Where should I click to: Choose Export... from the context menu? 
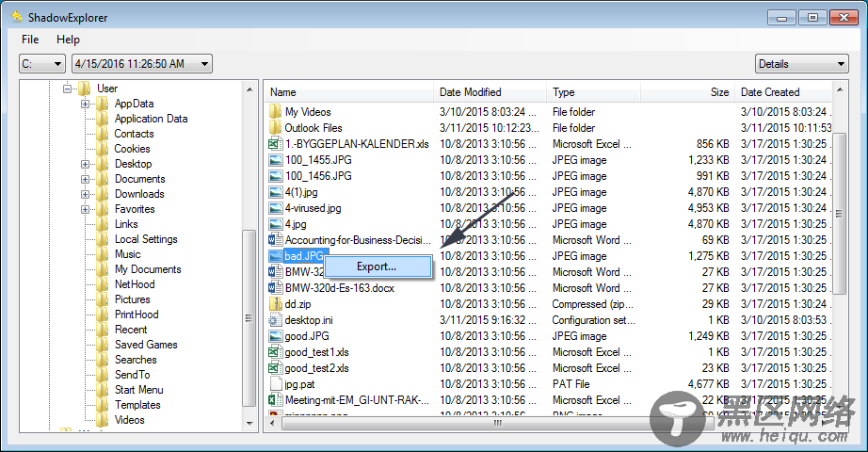point(377,266)
